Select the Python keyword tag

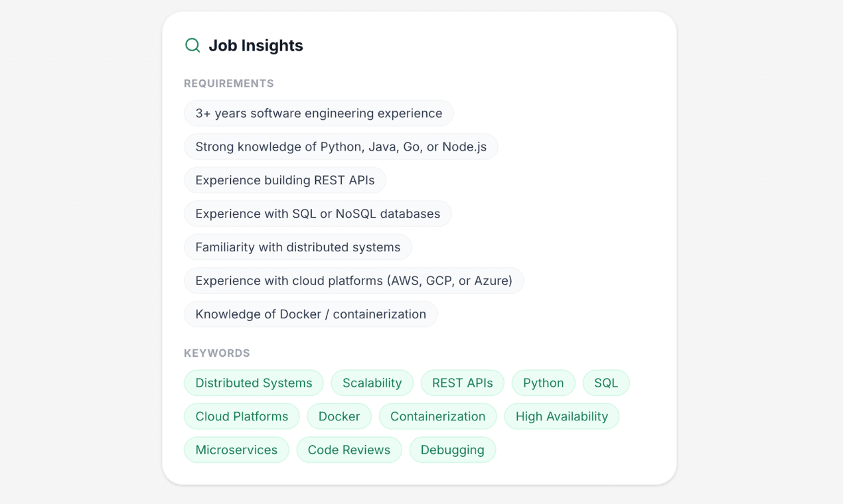tap(543, 383)
